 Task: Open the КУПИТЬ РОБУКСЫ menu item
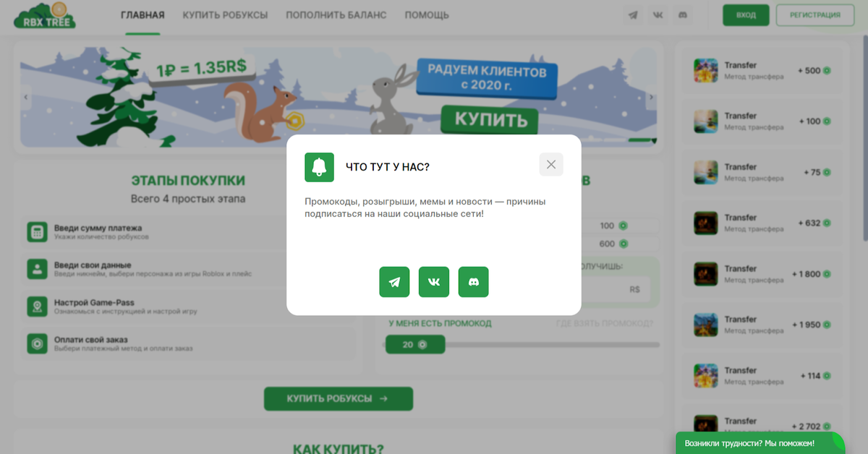(225, 15)
